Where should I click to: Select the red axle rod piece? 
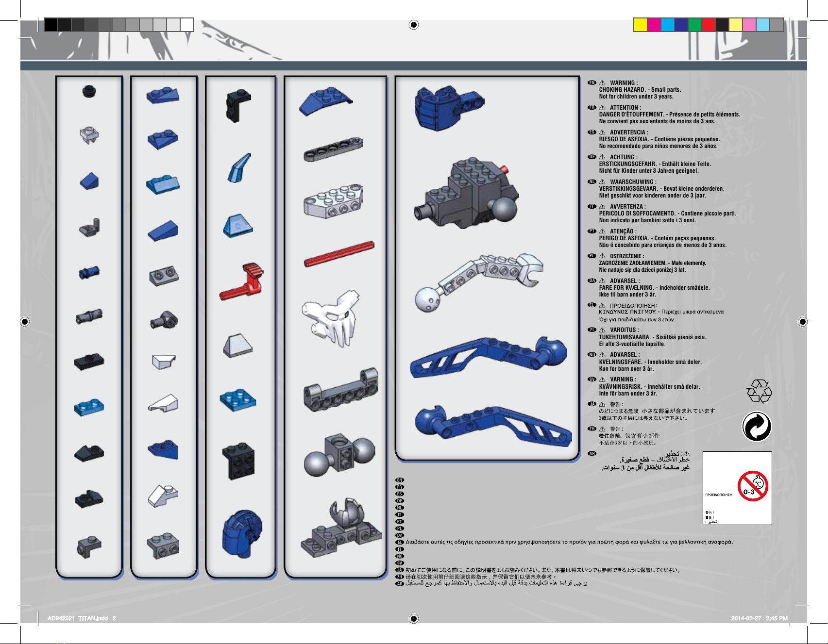(339, 254)
